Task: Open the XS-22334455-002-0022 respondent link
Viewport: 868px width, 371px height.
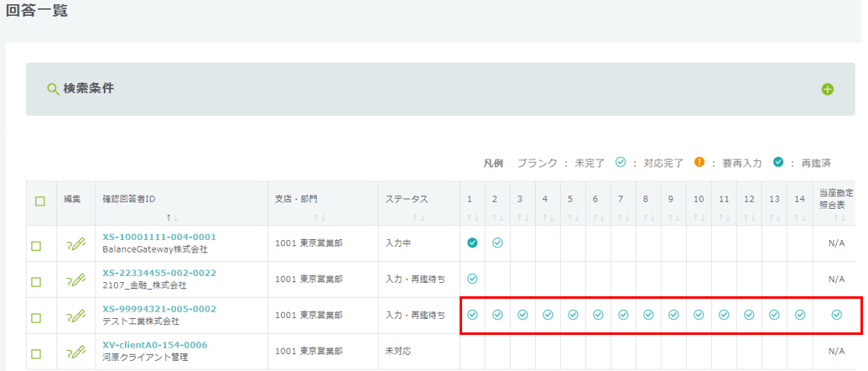Action: pos(159,273)
